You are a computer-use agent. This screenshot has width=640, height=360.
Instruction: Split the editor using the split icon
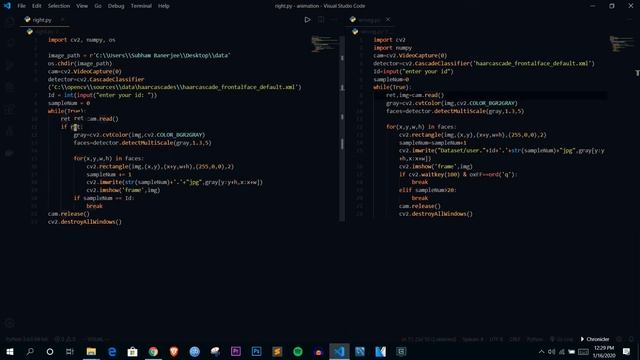pyautogui.click(x=321, y=20)
